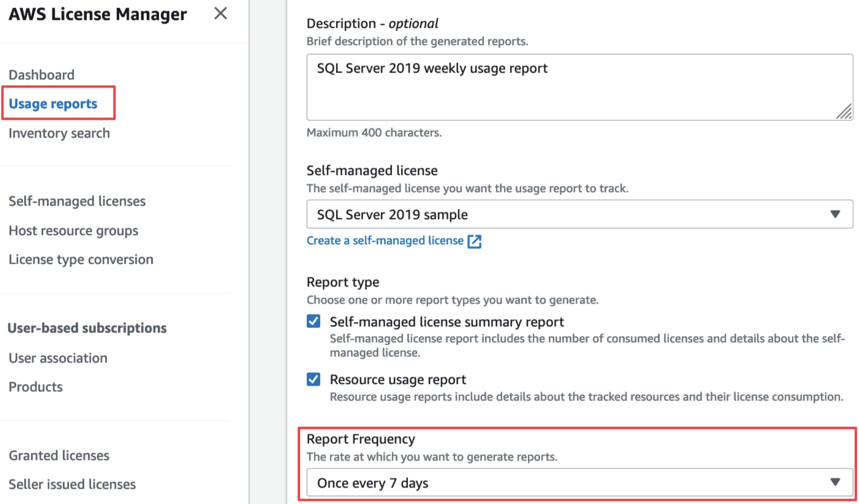
Task: Open Self-managed licenses page
Action: point(77,201)
